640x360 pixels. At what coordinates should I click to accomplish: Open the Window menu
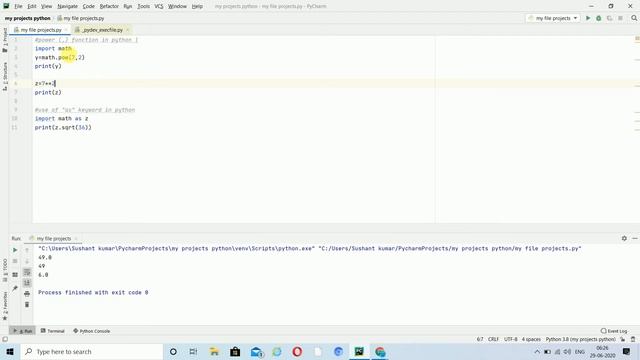[x=177, y=6]
